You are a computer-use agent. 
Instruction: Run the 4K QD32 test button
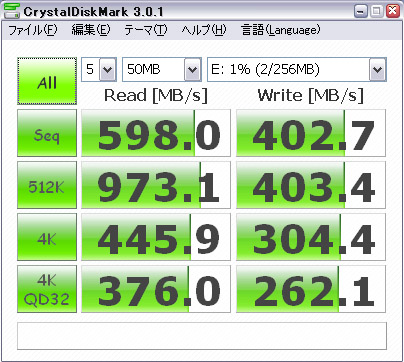[47, 289]
